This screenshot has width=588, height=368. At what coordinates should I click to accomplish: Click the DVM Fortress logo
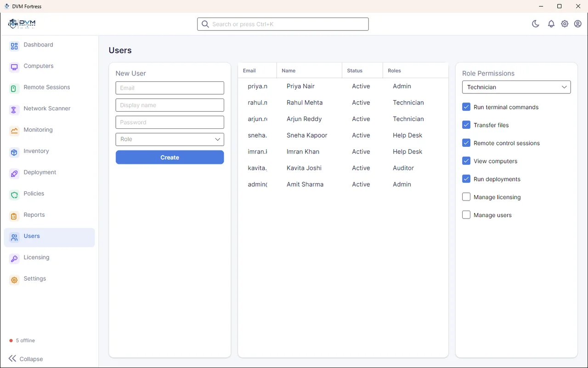pos(22,24)
